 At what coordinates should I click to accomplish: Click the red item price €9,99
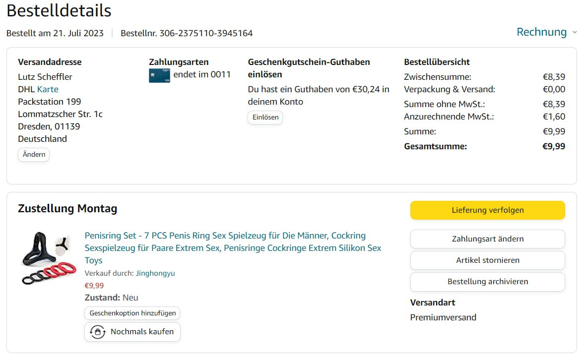(94, 286)
